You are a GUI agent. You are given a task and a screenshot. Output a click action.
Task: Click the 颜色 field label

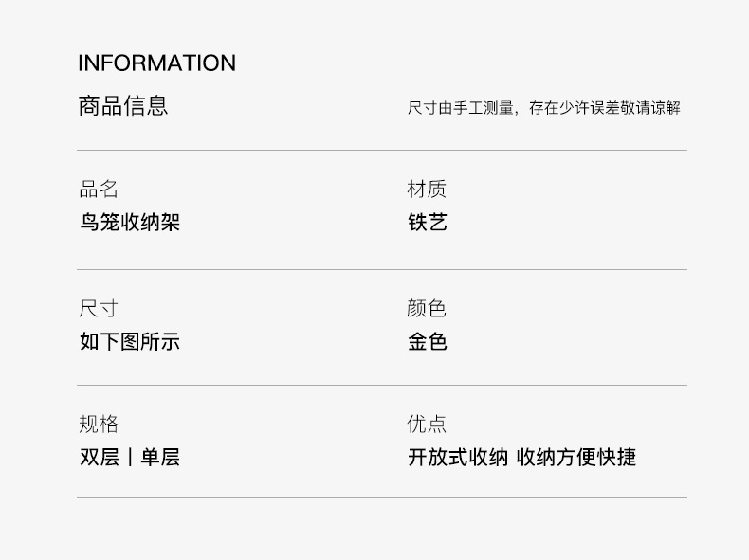(x=427, y=309)
